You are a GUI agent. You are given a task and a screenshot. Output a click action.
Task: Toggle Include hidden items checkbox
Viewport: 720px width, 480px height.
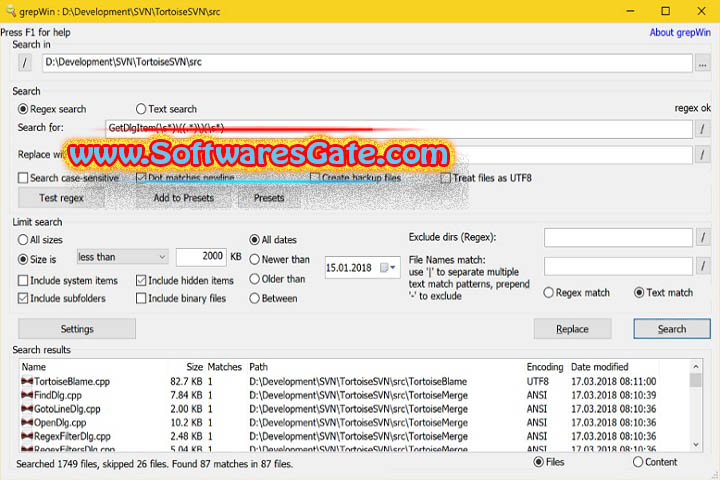tap(141, 280)
